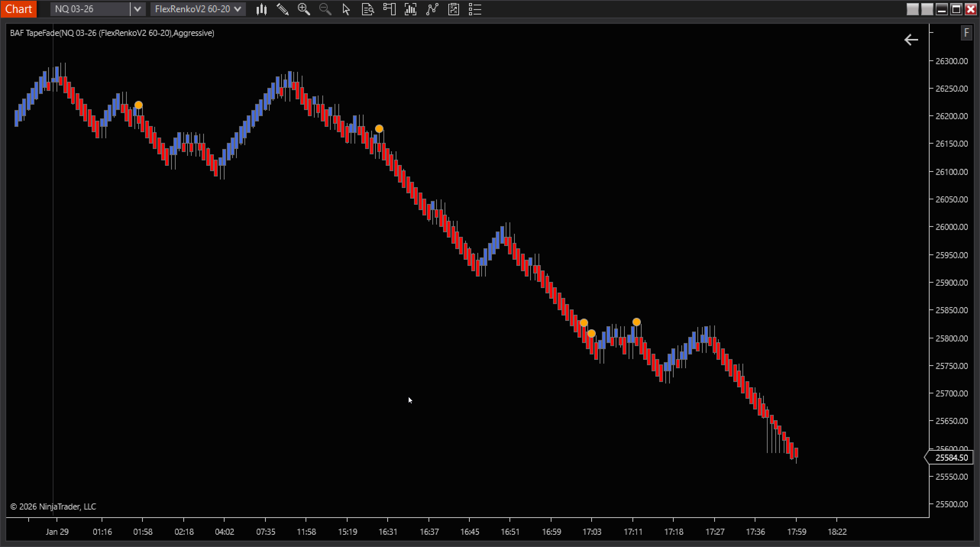Click the orange signal dot near 01:58

[x=139, y=105]
